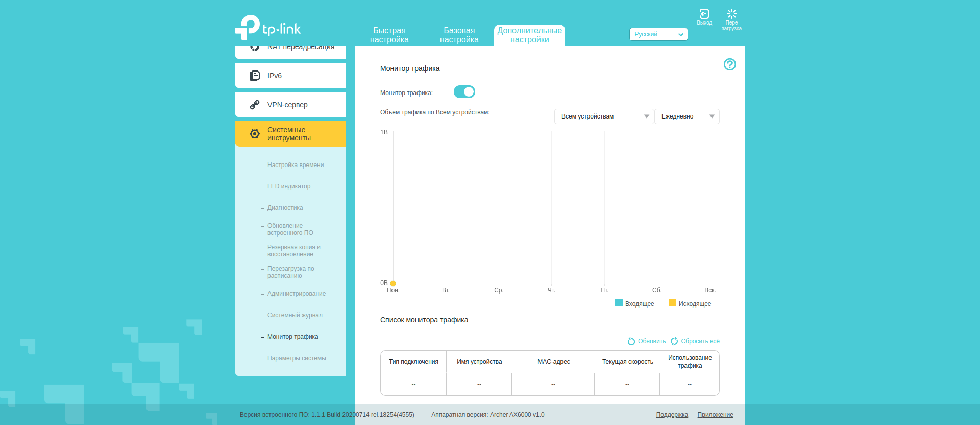Click the Исходящее yellow legend swatch
Screen dimensions: 980x425
pyautogui.click(x=672, y=303)
